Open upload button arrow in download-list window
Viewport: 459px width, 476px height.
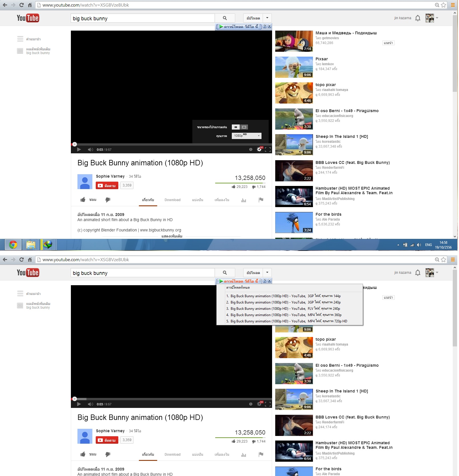tap(267, 273)
